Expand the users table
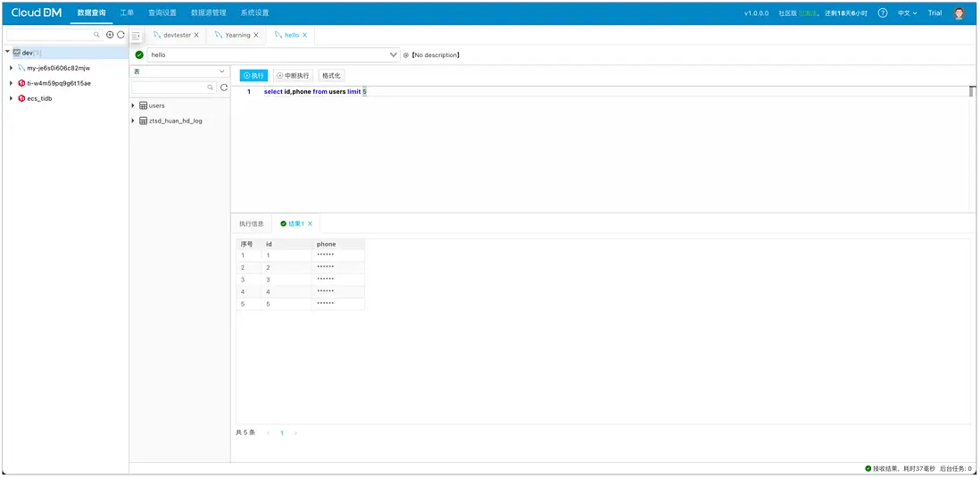The height and width of the screenshot is (478, 980). tap(133, 105)
